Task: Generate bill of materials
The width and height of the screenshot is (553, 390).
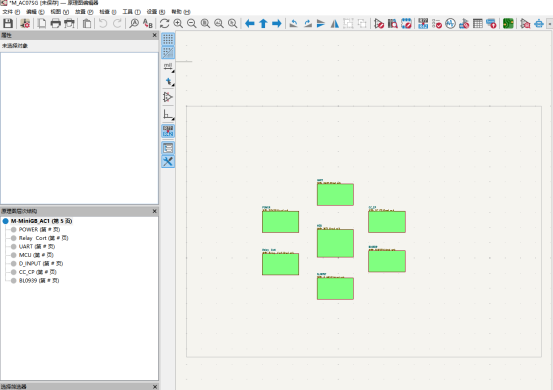Action: [x=491, y=24]
